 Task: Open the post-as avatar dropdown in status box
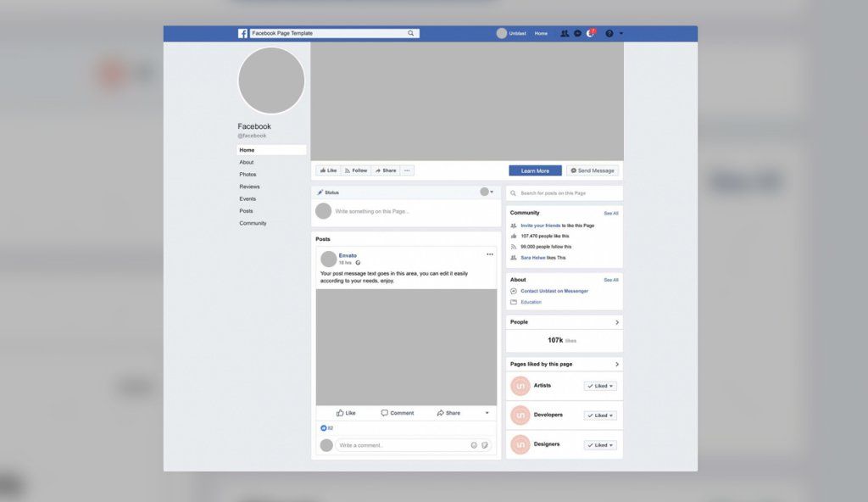tap(487, 192)
